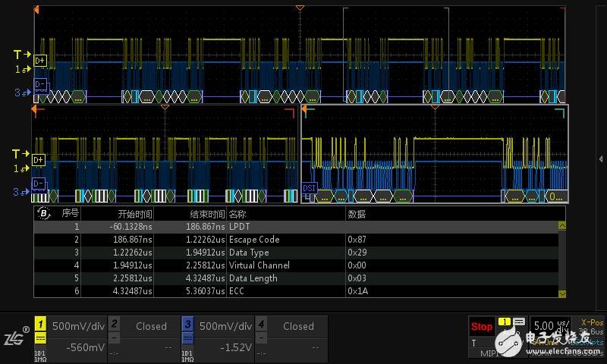Click the X-Pos horizontal position label

(592, 322)
